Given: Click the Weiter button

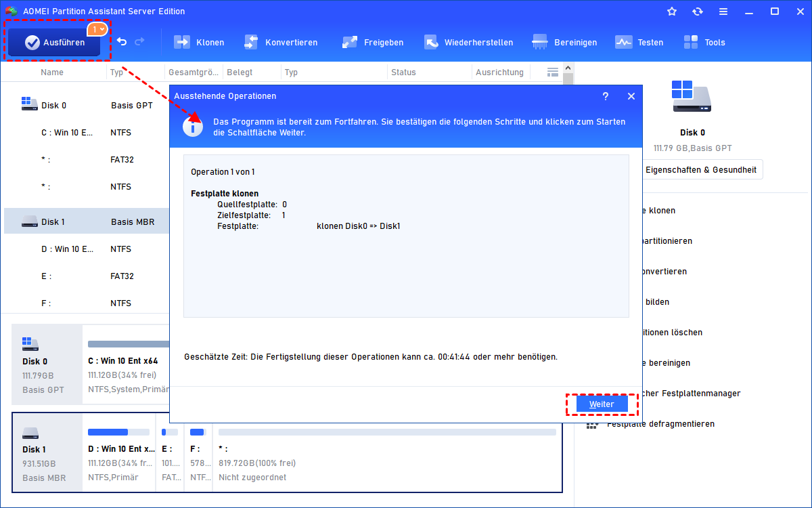Looking at the screenshot, I should tap(602, 404).
